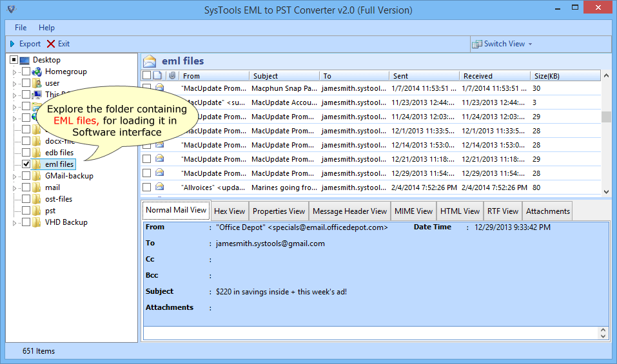Check the edb files folder checkbox
The height and width of the screenshot is (364, 617).
coord(26,152)
